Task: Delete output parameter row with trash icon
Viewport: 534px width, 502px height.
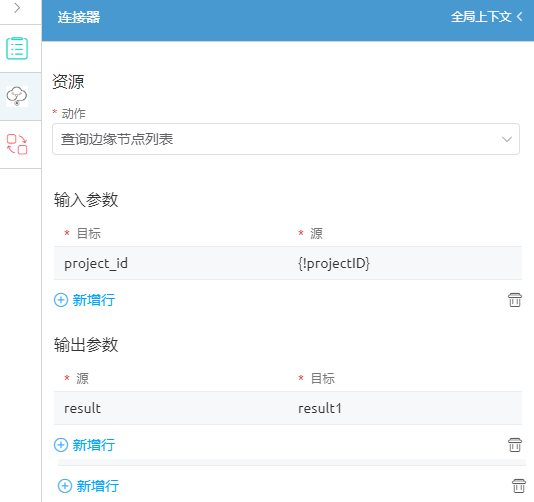Action: tap(515, 445)
